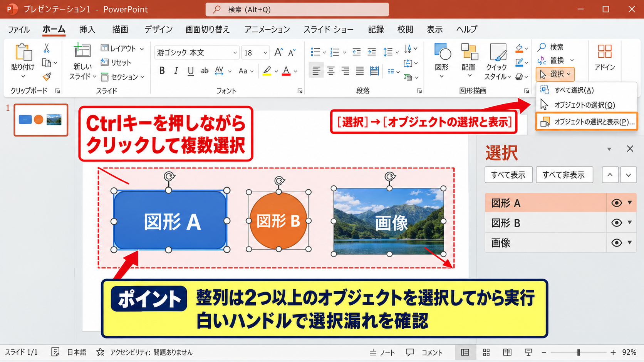Open Change Case (Aa) dropdown

[x=246, y=71]
